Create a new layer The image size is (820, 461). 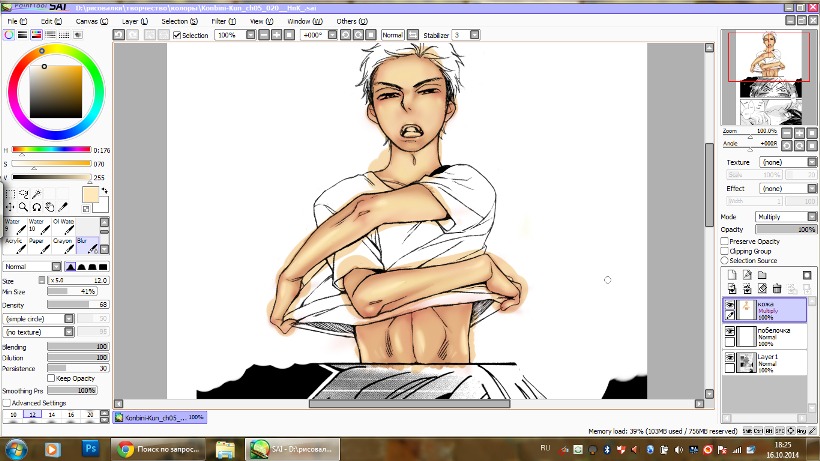tap(732, 275)
